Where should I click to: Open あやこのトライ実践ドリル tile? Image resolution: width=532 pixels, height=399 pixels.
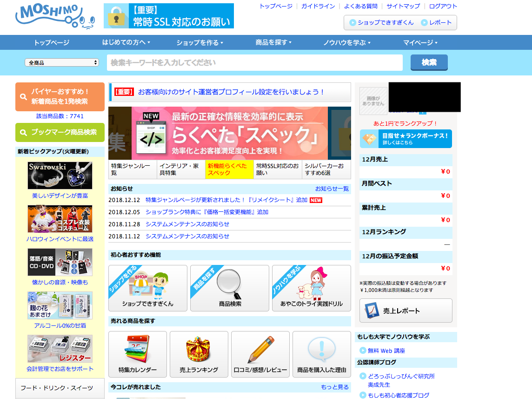pyautogui.click(x=311, y=288)
